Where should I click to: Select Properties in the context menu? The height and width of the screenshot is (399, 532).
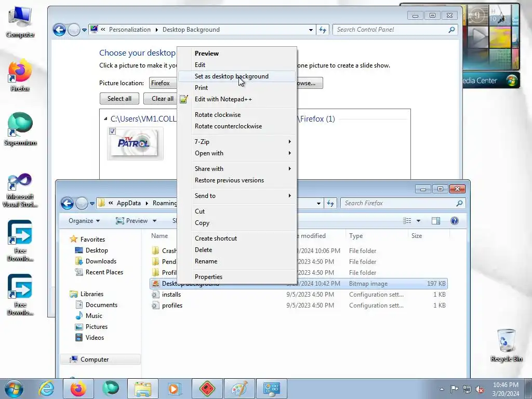coord(236,277)
